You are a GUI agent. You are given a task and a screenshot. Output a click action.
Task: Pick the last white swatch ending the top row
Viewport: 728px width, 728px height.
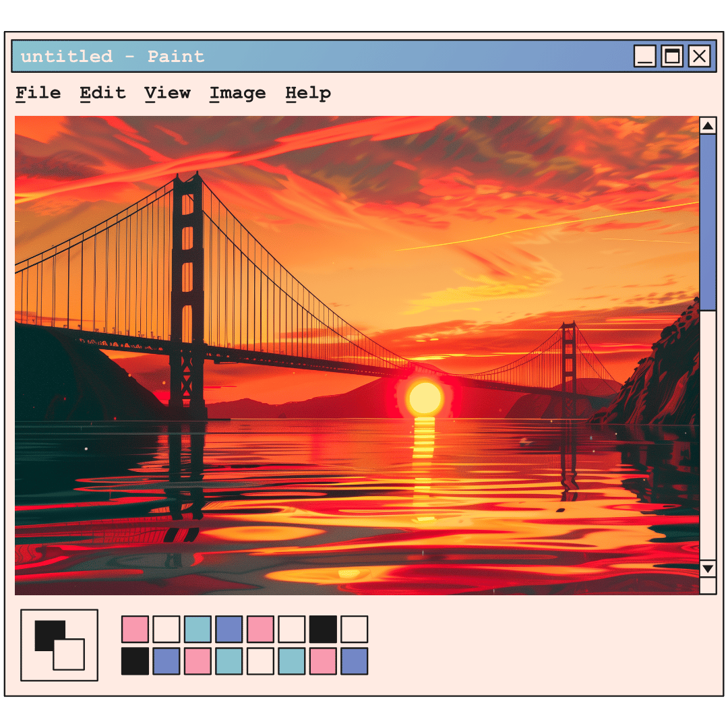pos(355,629)
